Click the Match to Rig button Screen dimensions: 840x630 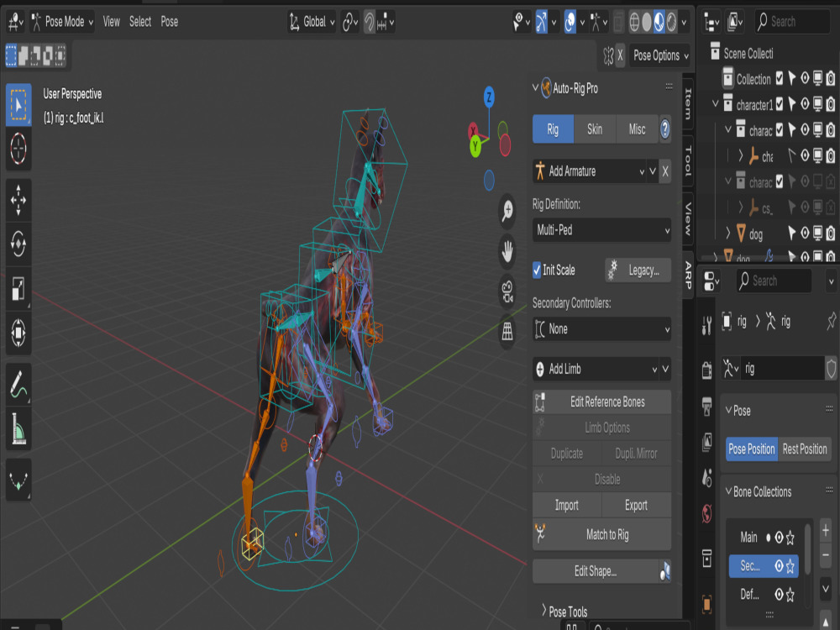(601, 534)
